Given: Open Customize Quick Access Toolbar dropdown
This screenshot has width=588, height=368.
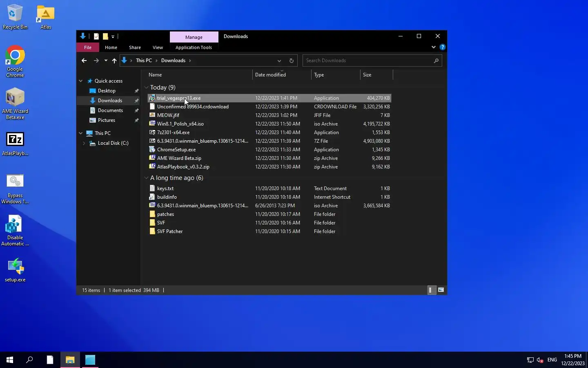Looking at the screenshot, I should coord(113,37).
